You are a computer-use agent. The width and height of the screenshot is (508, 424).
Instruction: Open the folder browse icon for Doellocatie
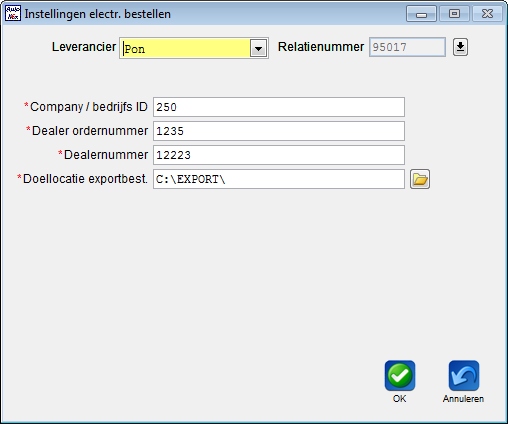420,179
